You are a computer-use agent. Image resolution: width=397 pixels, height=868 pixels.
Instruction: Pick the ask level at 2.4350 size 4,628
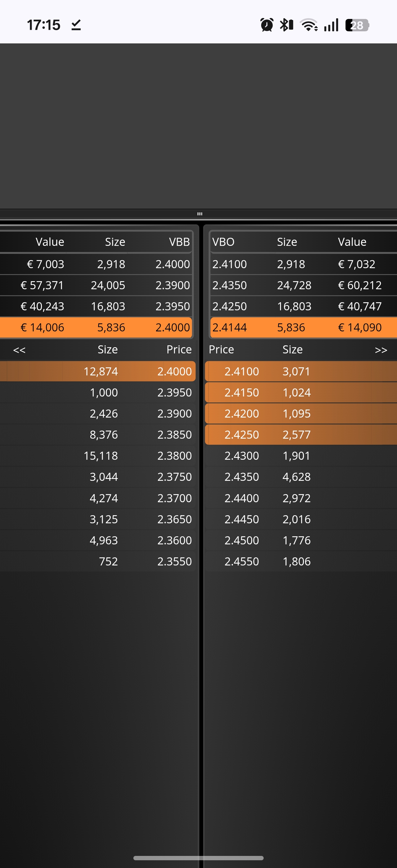point(301,477)
